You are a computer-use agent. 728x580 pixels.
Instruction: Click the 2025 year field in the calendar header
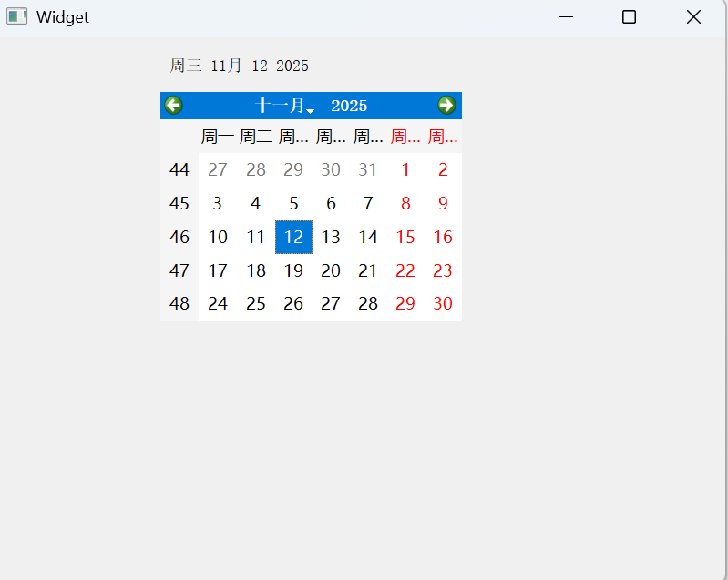pyautogui.click(x=349, y=106)
